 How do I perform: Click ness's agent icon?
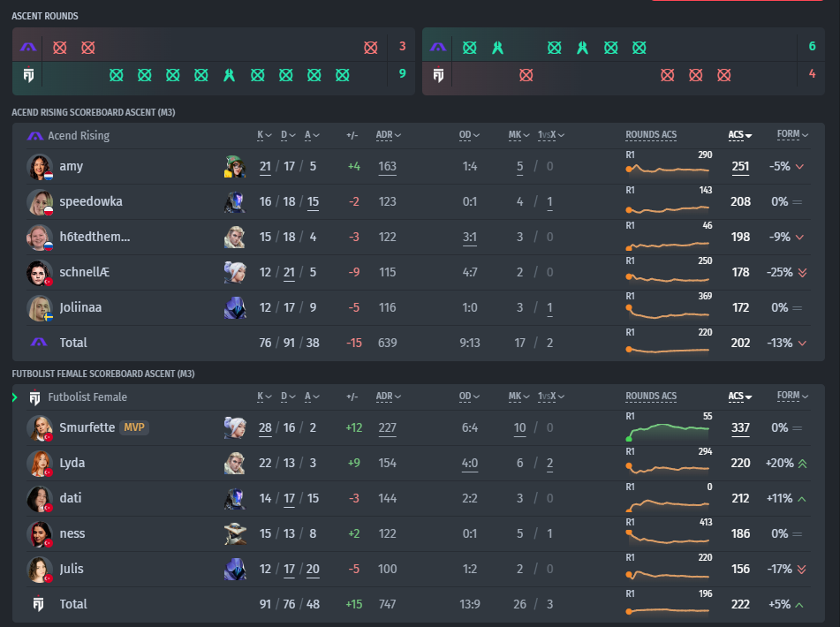point(235,534)
